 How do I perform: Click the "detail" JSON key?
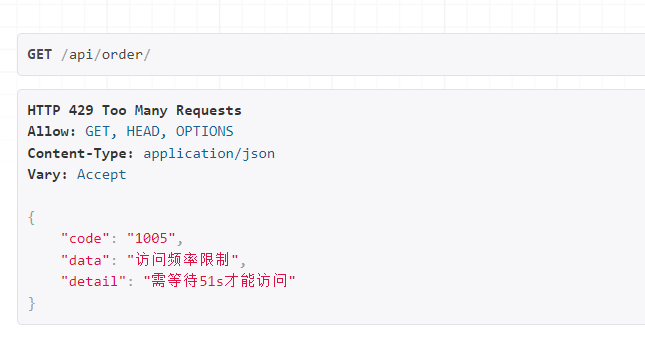point(93,281)
